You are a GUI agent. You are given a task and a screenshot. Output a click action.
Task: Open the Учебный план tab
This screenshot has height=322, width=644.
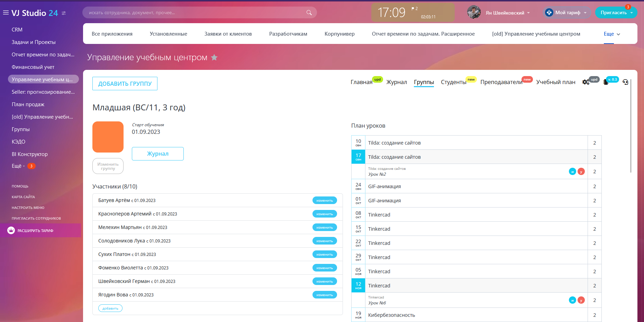pos(555,82)
